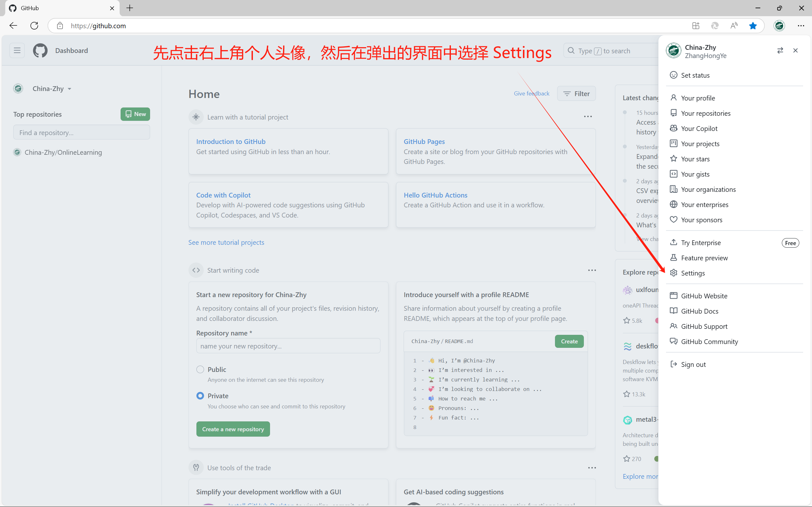The image size is (812, 507).
Task: Focus the Repository name input field
Action: point(288,346)
